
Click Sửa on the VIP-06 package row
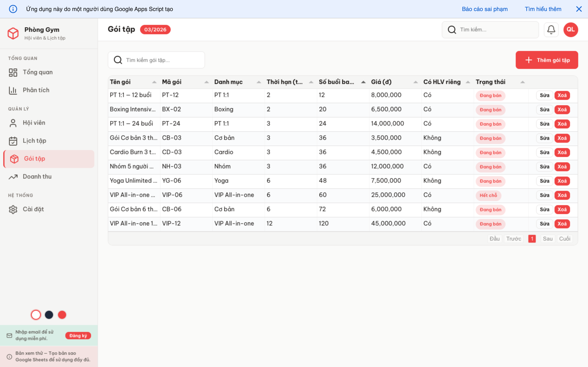click(x=545, y=195)
